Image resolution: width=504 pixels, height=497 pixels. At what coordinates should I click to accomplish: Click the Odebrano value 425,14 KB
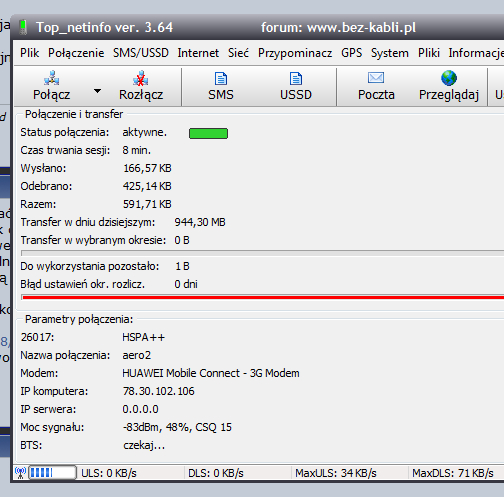pyautogui.click(x=147, y=186)
